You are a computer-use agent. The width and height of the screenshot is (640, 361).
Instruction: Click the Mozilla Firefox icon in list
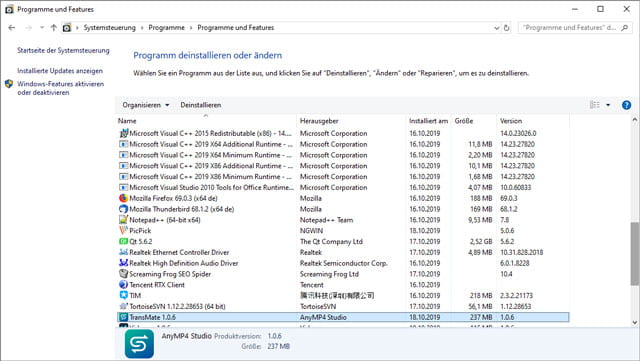(x=123, y=198)
